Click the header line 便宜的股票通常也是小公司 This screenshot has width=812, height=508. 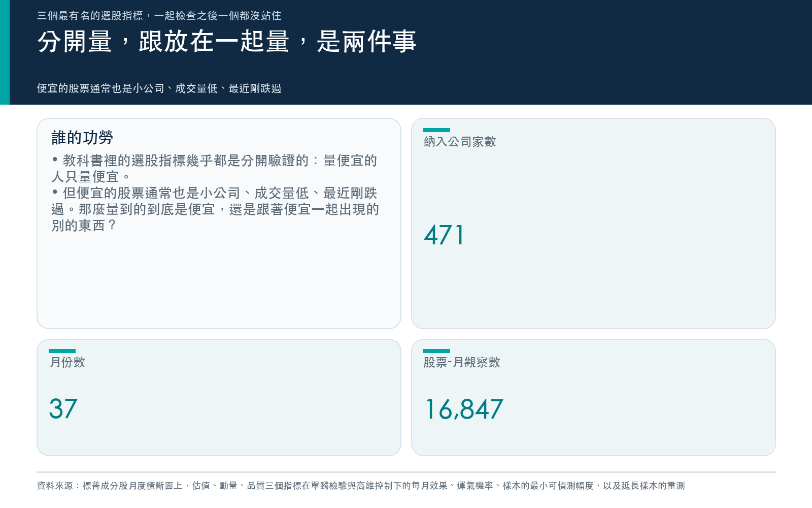pos(159,88)
